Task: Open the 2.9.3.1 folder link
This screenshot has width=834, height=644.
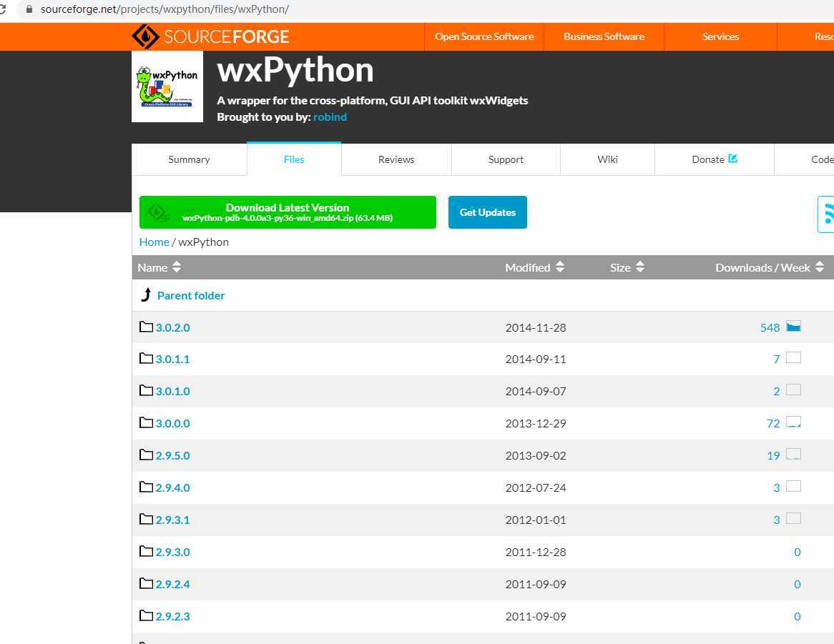Action: click(x=172, y=520)
